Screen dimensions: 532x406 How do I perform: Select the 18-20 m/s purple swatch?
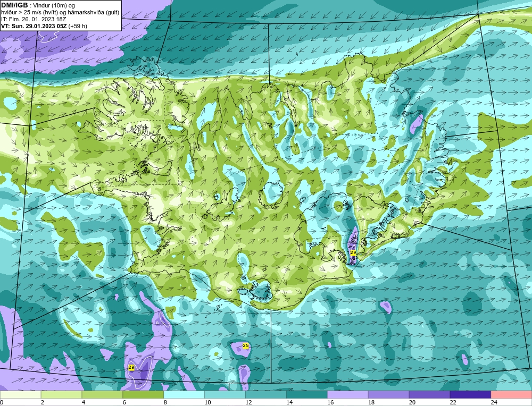[388, 395]
